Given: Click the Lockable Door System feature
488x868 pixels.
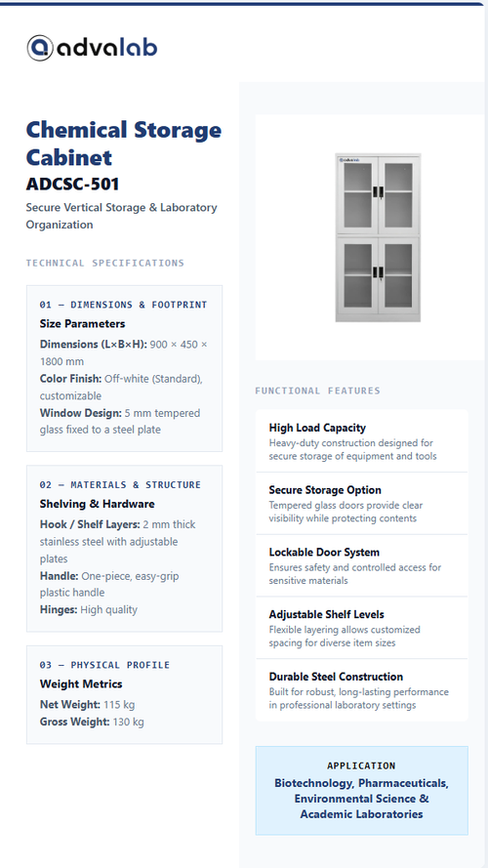Looking at the screenshot, I should [x=361, y=565].
